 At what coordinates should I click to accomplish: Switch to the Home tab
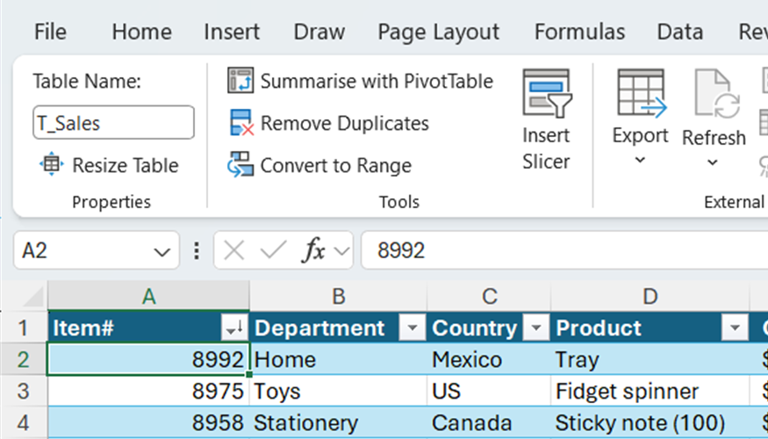[142, 32]
